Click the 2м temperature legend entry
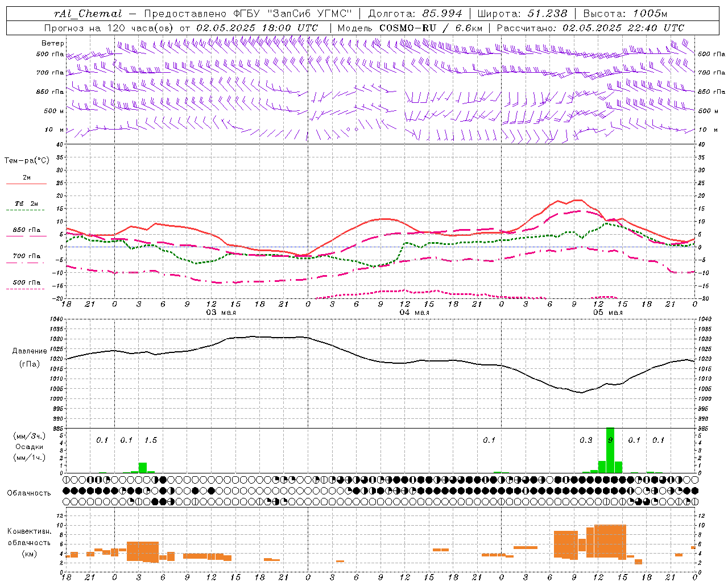This screenshot has height=582, width=728. (27, 178)
